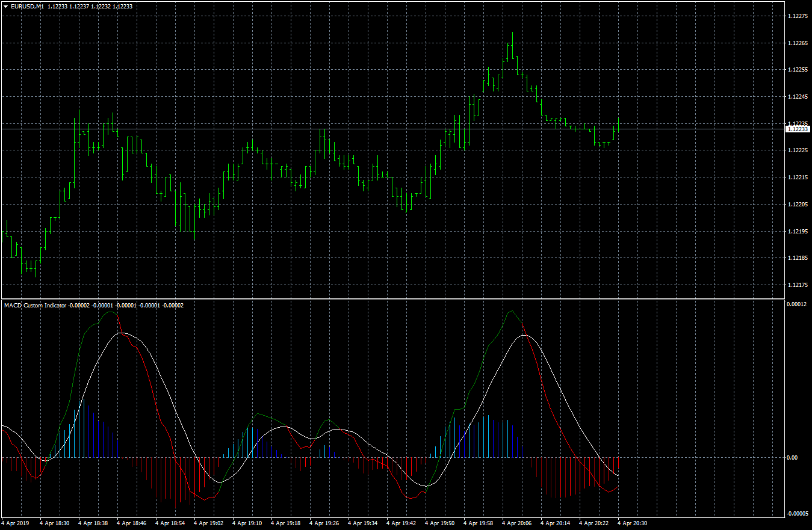Click the 4 Apr 19:10 time label
This screenshot has height=530, width=812.
247,523
